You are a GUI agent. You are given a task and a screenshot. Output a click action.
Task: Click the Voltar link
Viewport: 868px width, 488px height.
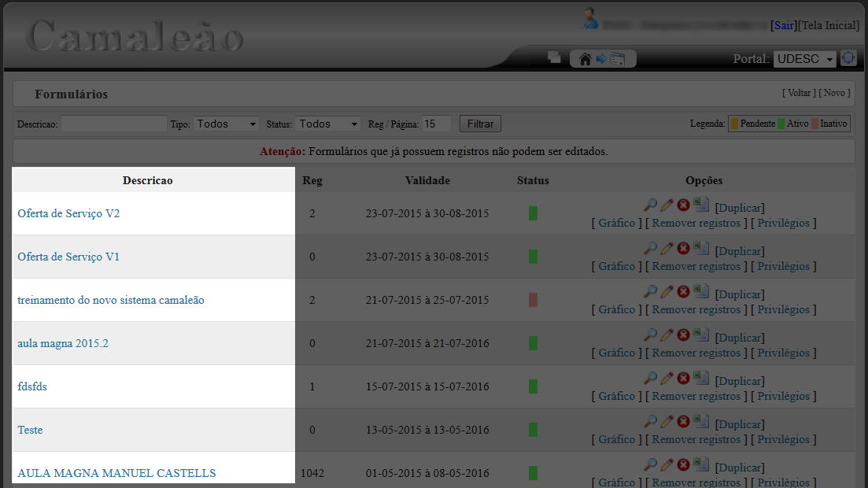(799, 93)
